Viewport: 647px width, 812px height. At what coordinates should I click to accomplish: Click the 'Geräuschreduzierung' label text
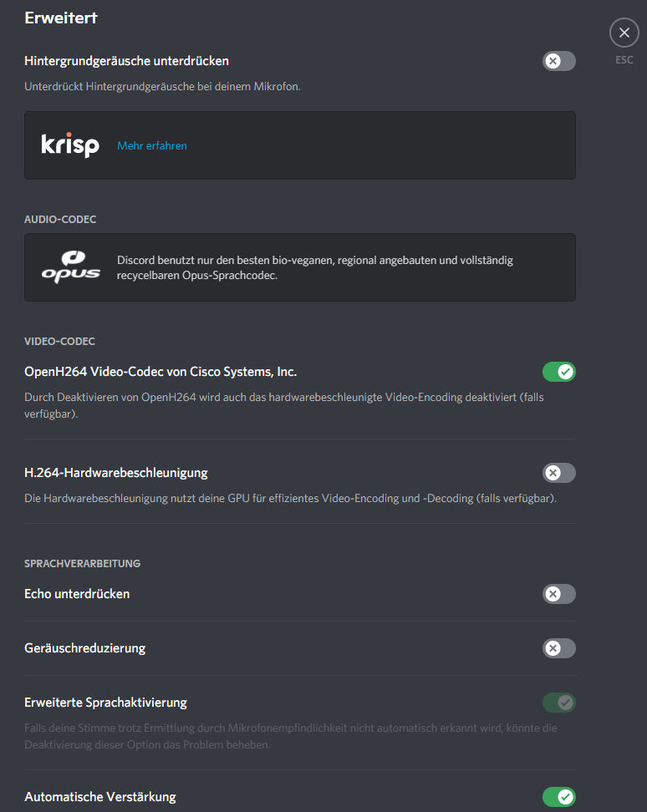(x=84, y=648)
